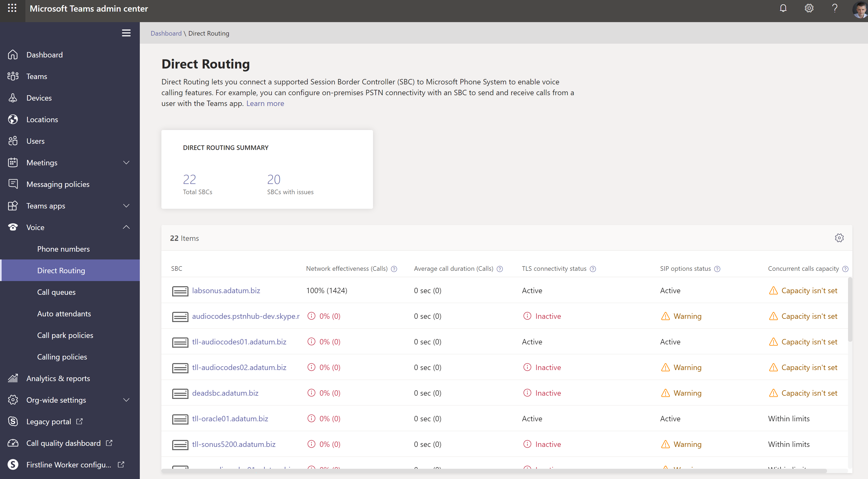This screenshot has width=868, height=479.
Task: Click the settings gear icon in the items list
Action: point(839,238)
